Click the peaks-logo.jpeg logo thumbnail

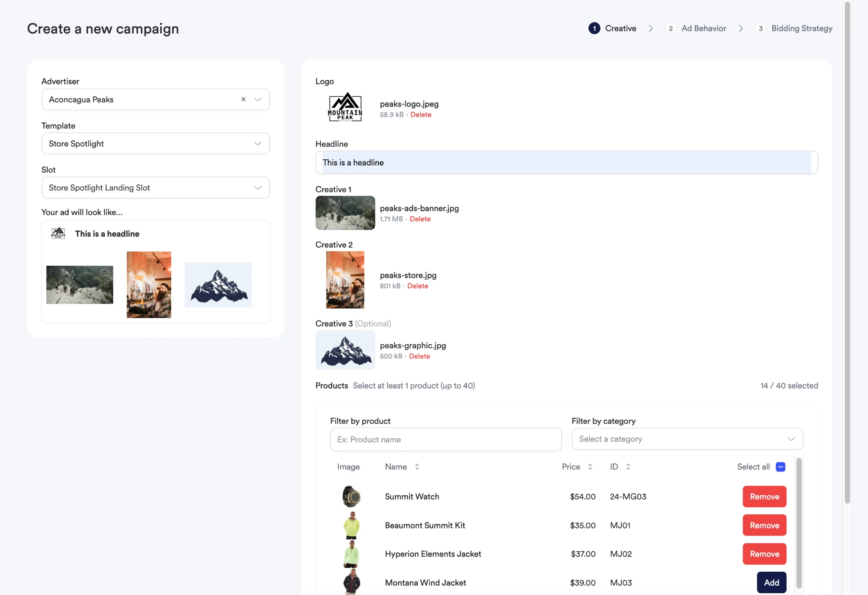[345, 107]
